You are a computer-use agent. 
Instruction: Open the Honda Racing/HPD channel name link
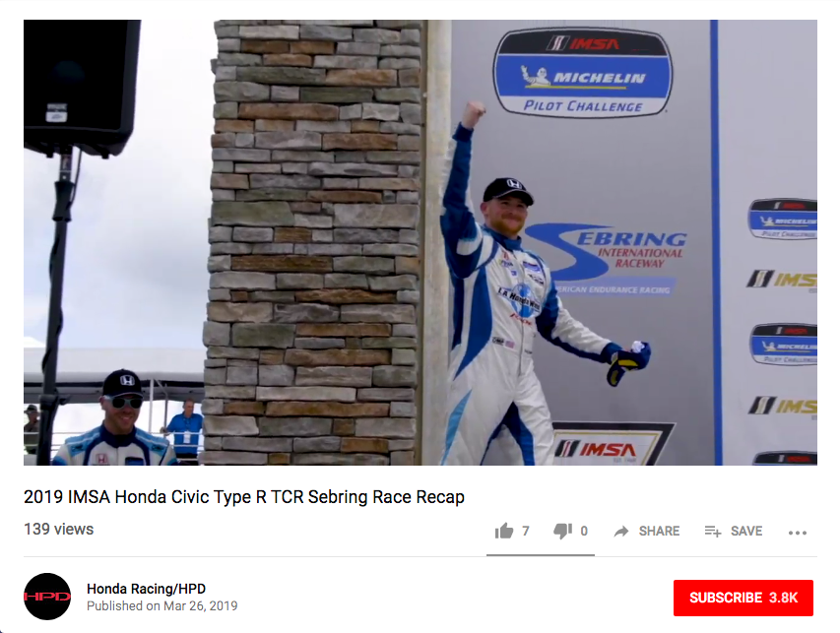click(147, 589)
